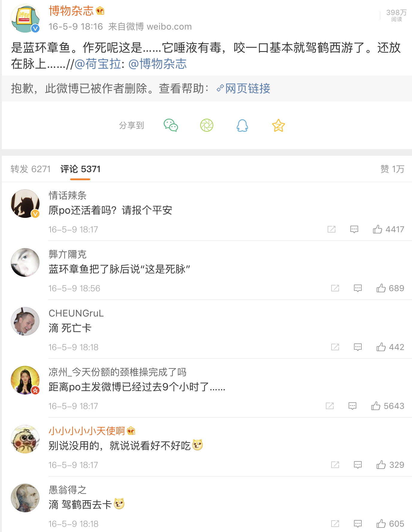Share post to WeChat Moments
Image resolution: width=412 pixels, height=532 pixels.
(207, 126)
